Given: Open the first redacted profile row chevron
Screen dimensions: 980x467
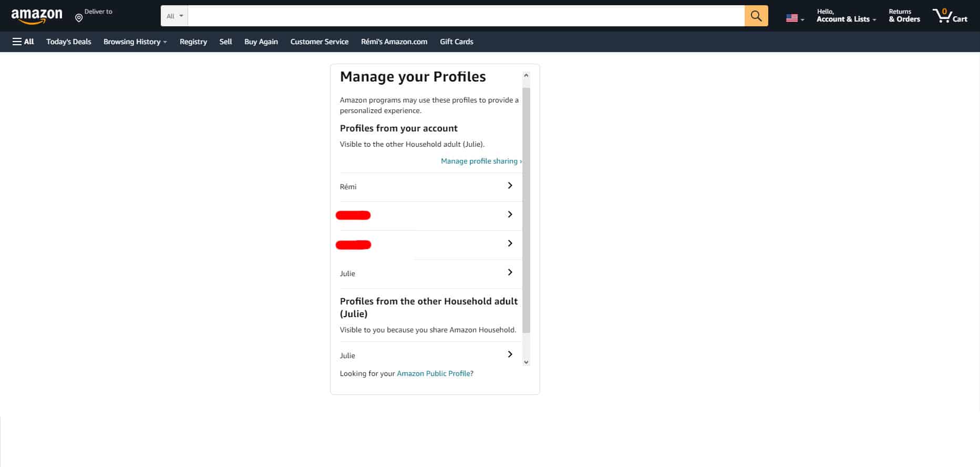Looking at the screenshot, I should click(510, 215).
